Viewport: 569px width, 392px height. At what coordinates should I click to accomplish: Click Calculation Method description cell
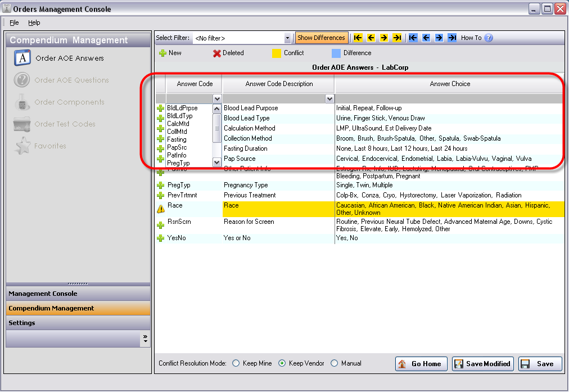278,128
